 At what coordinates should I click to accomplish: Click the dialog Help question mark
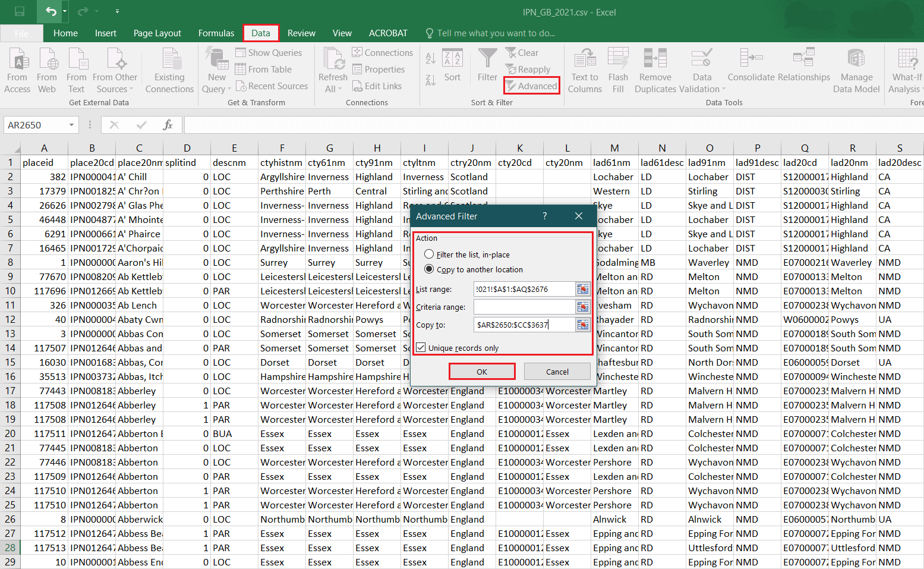[x=545, y=216]
